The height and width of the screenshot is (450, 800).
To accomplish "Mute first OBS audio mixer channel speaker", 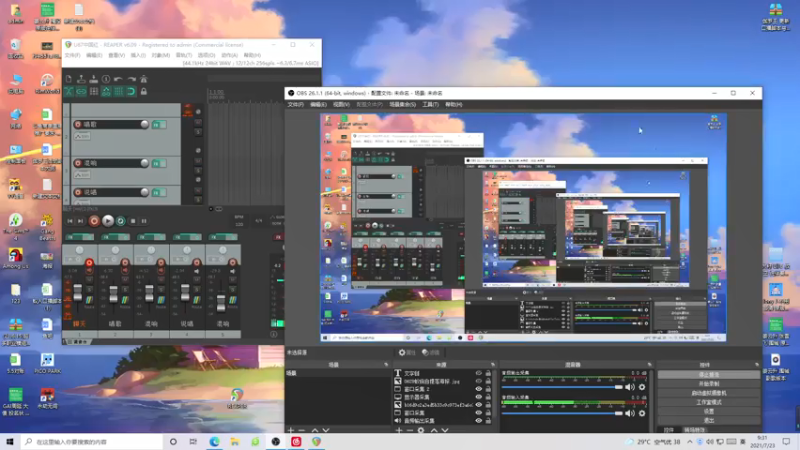I will (x=630, y=387).
